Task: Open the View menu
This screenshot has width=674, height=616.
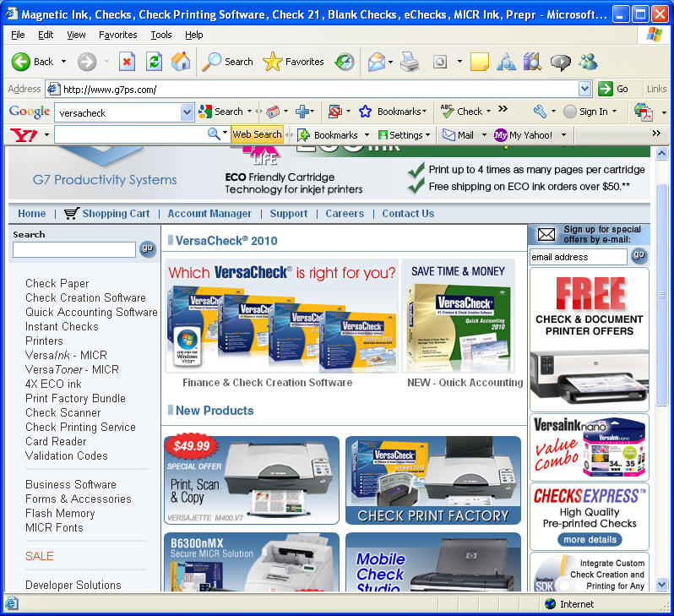Action: pos(76,35)
